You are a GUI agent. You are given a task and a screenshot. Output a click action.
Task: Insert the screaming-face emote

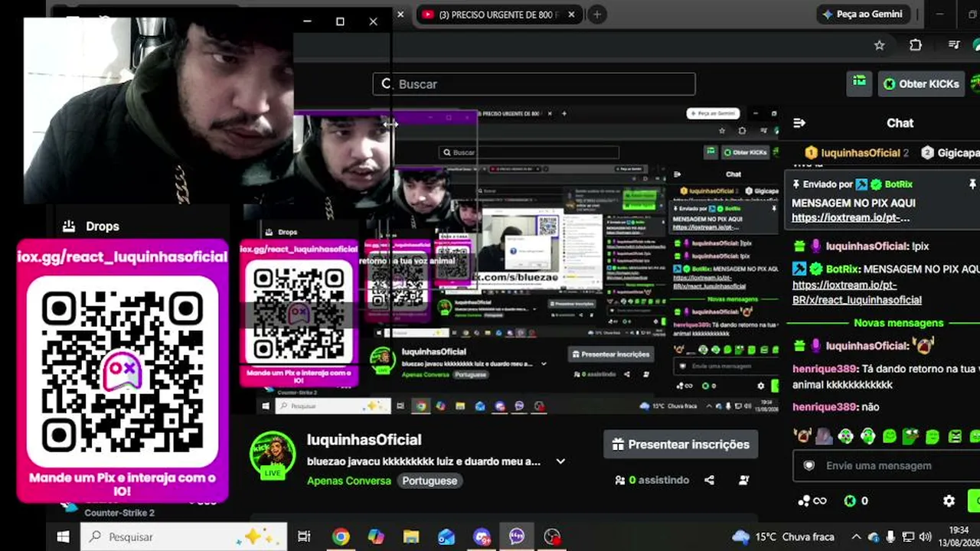coord(802,436)
